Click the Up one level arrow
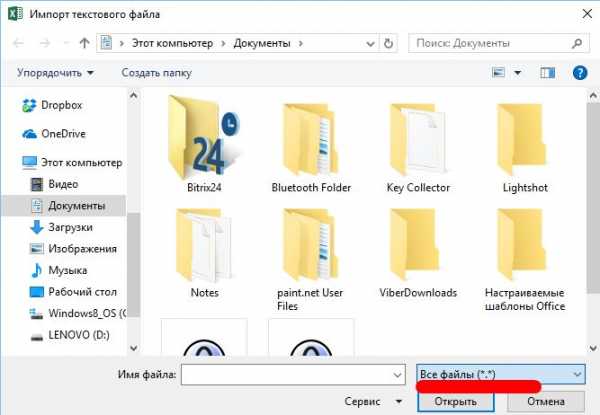The width and height of the screenshot is (600, 415). [84, 43]
